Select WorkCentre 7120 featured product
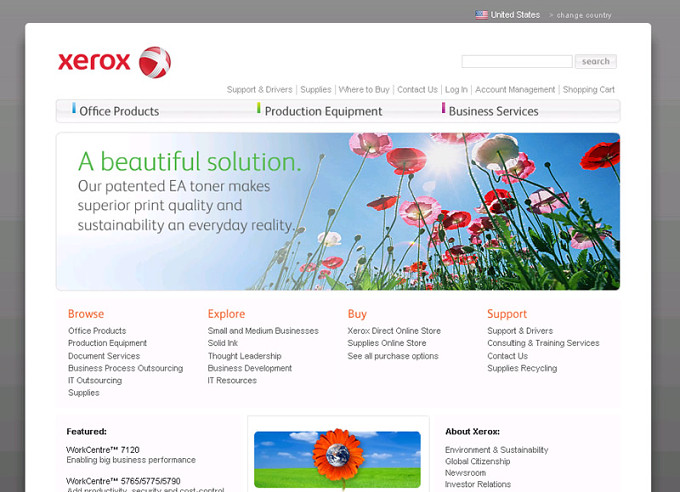Screen dimensions: 680x492 pos(103,450)
